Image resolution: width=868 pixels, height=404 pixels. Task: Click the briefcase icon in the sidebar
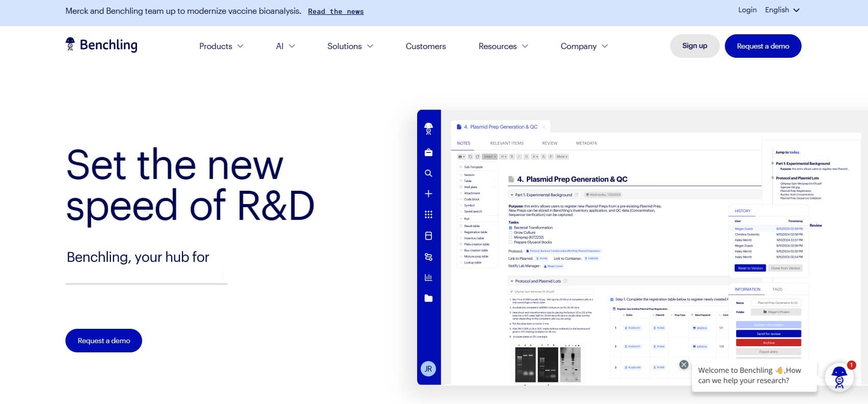point(428,152)
